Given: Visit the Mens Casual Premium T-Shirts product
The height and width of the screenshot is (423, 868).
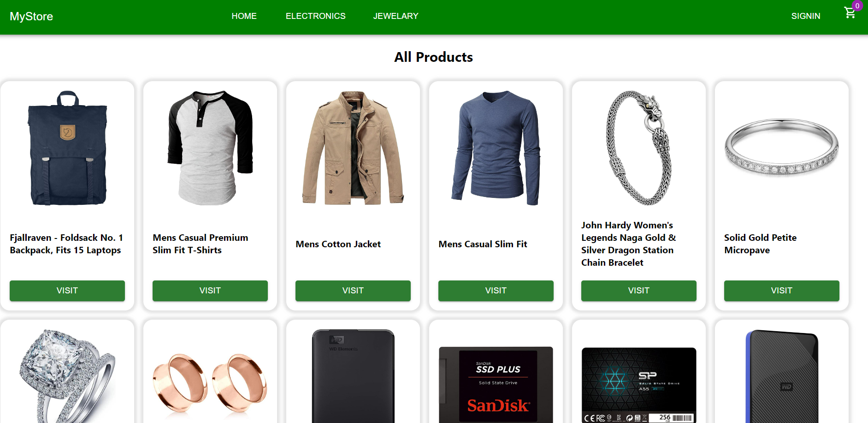Looking at the screenshot, I should [210, 291].
